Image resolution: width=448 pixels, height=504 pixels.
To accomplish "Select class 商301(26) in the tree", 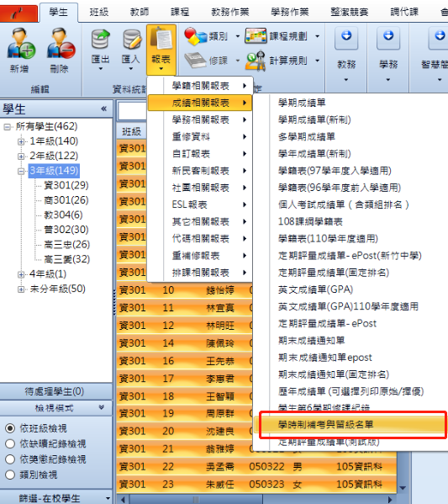I will click(x=66, y=200).
